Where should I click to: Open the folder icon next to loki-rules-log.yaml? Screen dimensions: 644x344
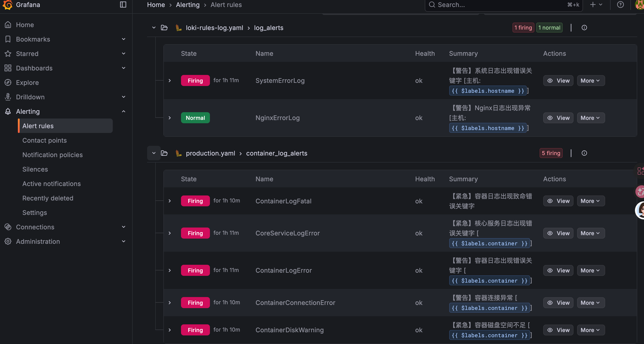coord(164,28)
